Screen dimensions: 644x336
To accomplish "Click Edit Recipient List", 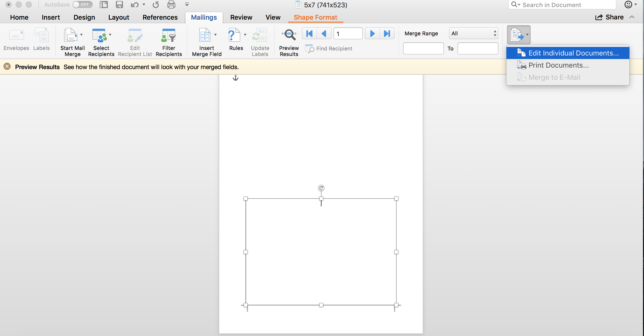I will pos(135,42).
